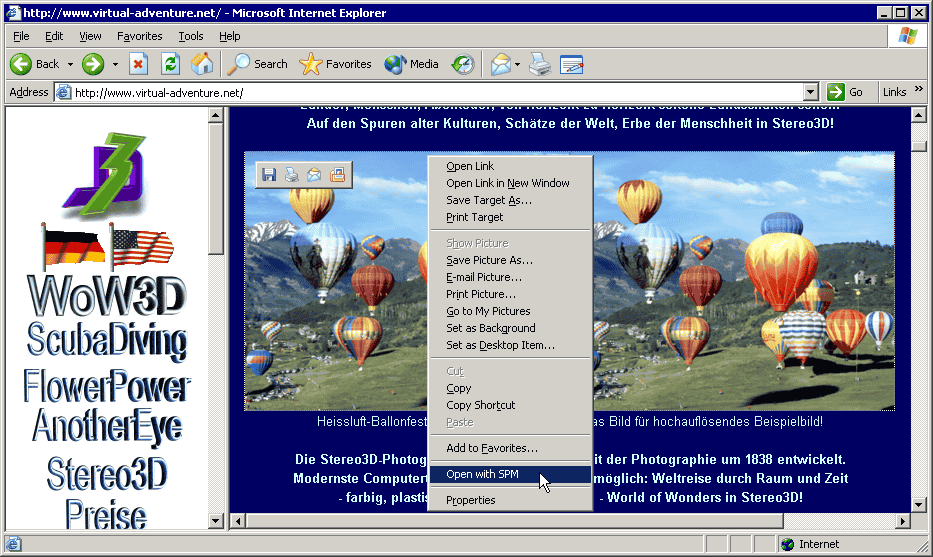Select Add to Favorites in context menu
The height and width of the screenshot is (557, 933).
(x=511, y=448)
